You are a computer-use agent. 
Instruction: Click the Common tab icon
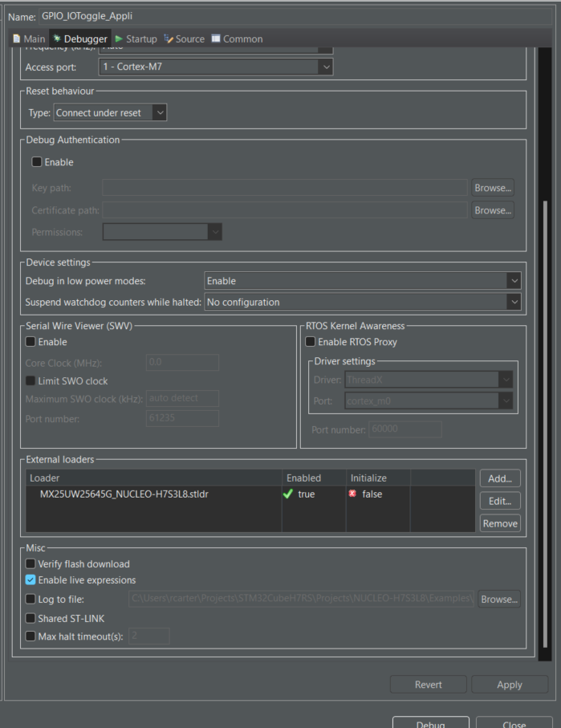215,39
